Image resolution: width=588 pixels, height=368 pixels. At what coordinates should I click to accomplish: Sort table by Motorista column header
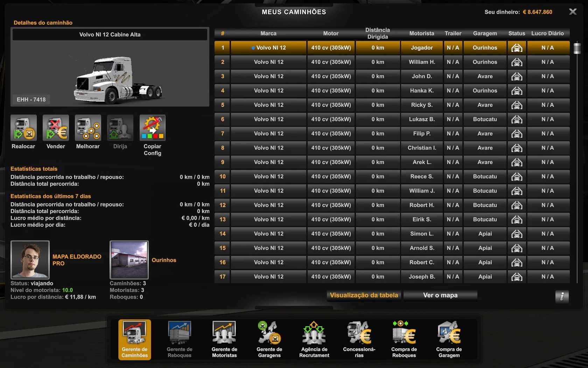click(x=422, y=33)
